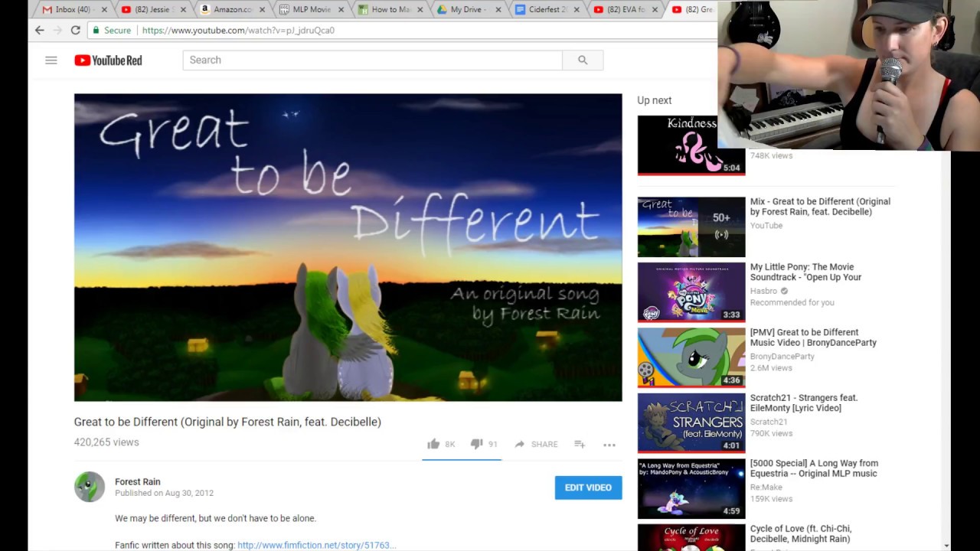
Task: Close the Inbox (40) Gmail tab
Action: click(x=103, y=10)
